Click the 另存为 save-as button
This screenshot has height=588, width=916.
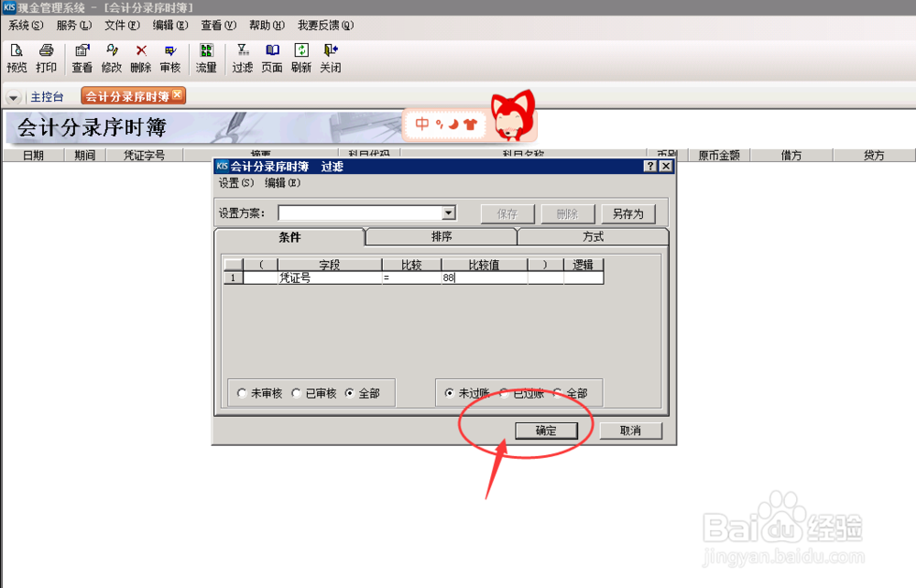pyautogui.click(x=627, y=212)
